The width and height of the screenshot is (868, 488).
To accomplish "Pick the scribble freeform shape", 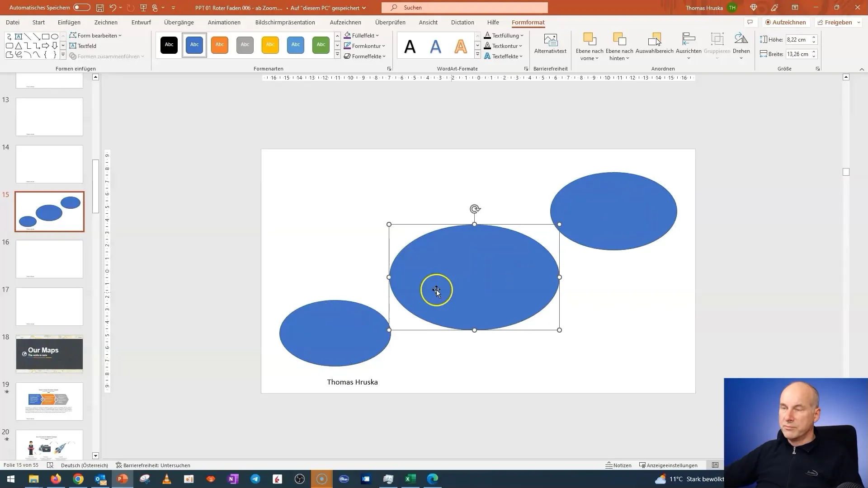I will click(19, 55).
